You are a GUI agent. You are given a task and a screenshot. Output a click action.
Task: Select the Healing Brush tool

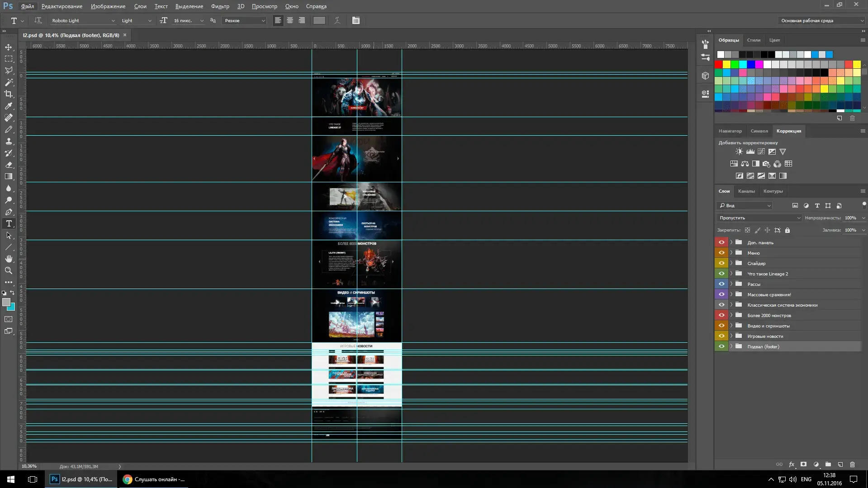click(x=9, y=118)
